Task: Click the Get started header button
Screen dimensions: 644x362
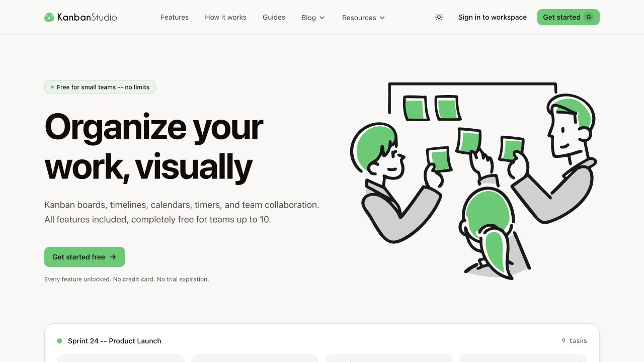Action: (568, 17)
